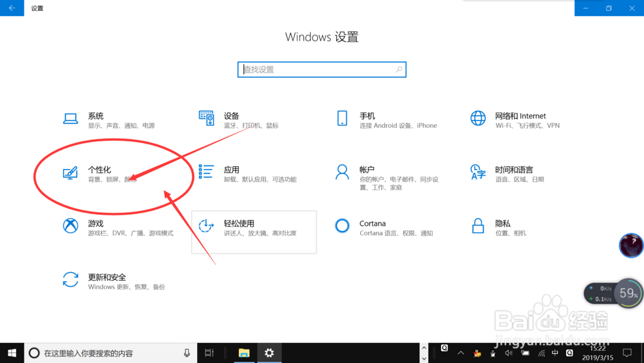This screenshot has height=363, width=644.
Task: Click subtitle Wi-Fi、飞行模式、VPN
Action: 527,126
